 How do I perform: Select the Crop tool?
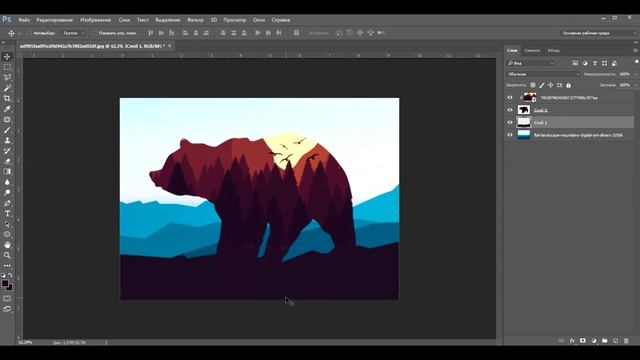click(x=7, y=98)
